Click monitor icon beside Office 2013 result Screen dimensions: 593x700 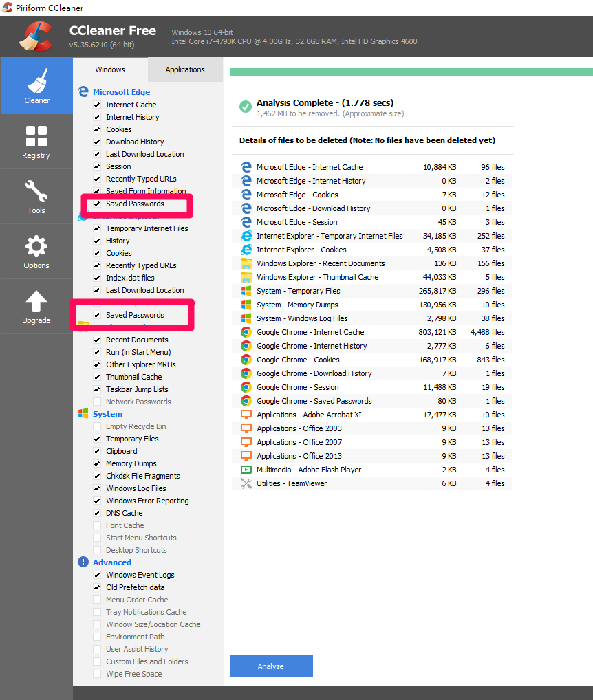click(246, 456)
